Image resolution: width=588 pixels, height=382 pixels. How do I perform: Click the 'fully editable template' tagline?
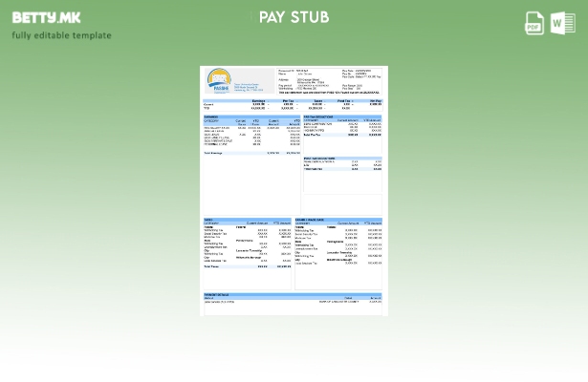(x=61, y=36)
